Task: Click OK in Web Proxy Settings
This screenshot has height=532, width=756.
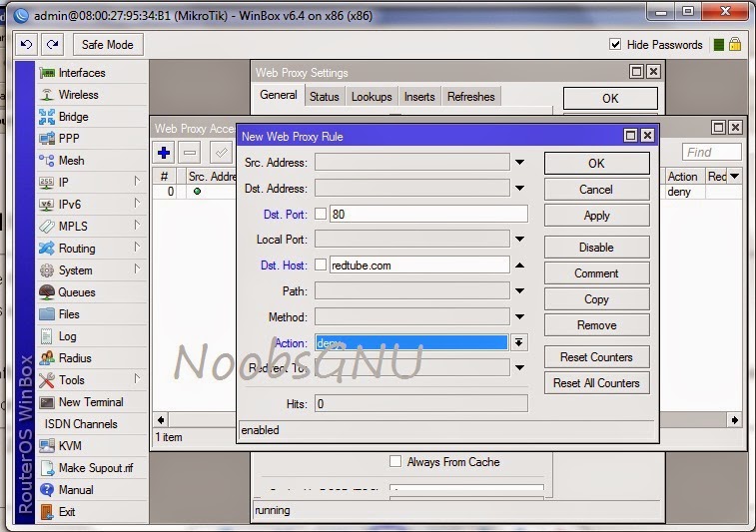Action: [x=610, y=98]
